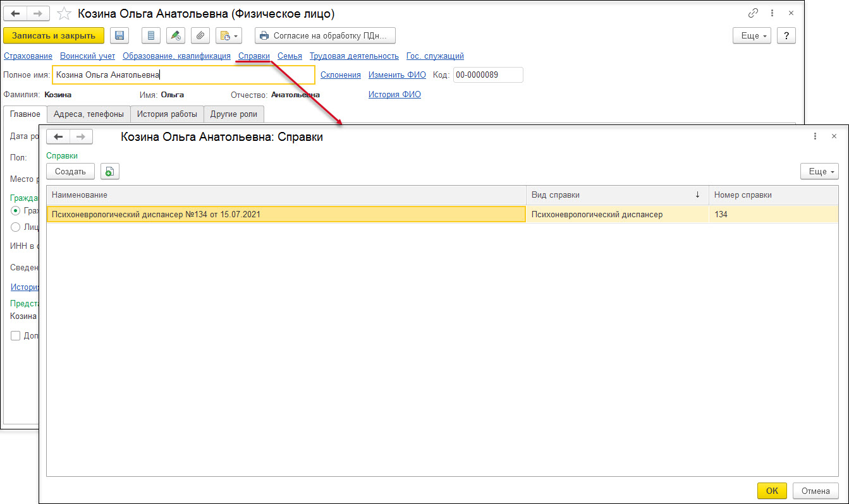Go forward in the person card window

[x=39, y=13]
